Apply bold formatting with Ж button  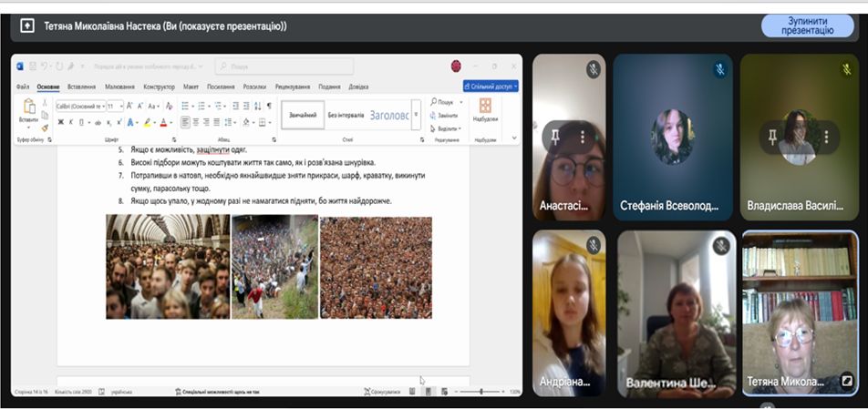pos(60,122)
